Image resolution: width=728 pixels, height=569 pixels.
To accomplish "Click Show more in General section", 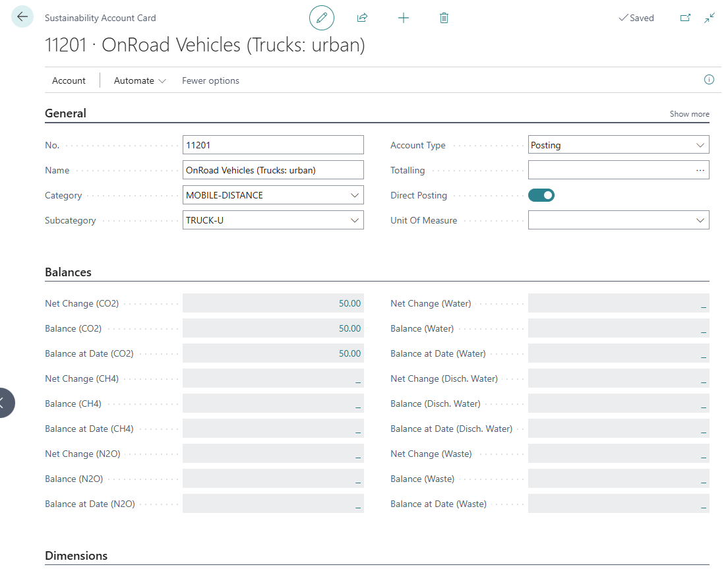I will tap(689, 114).
